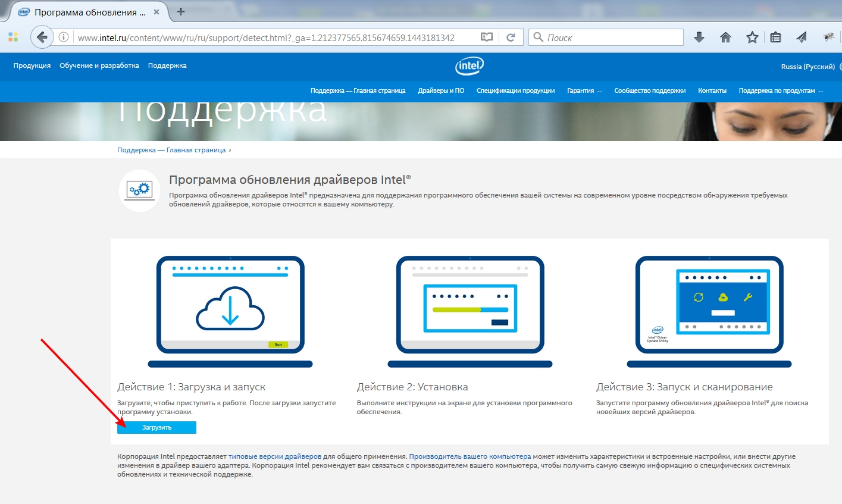Open типовые версии драйверов link

tap(275, 456)
